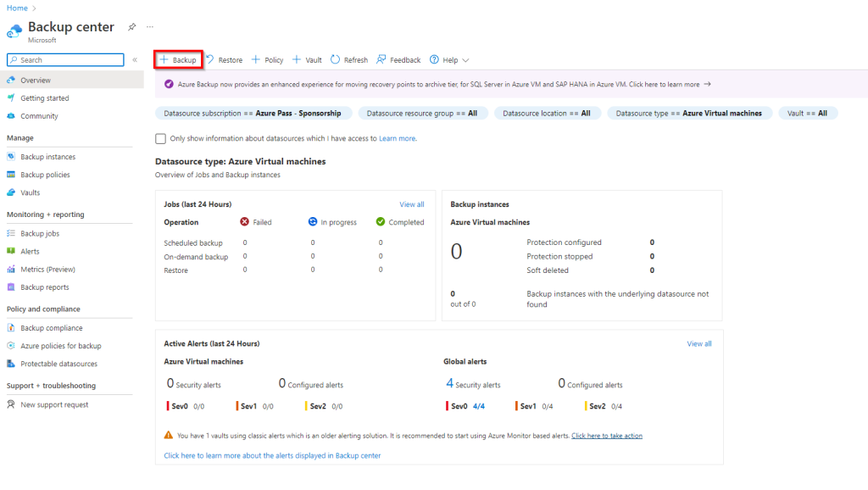Click the arrow at end of archive banner
The image size is (868, 490).
point(708,84)
